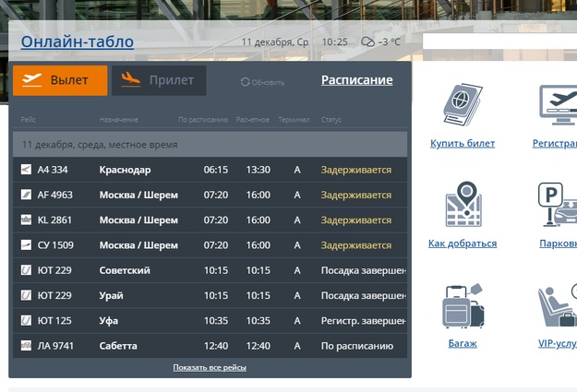Open the Как добраться link

click(x=463, y=244)
